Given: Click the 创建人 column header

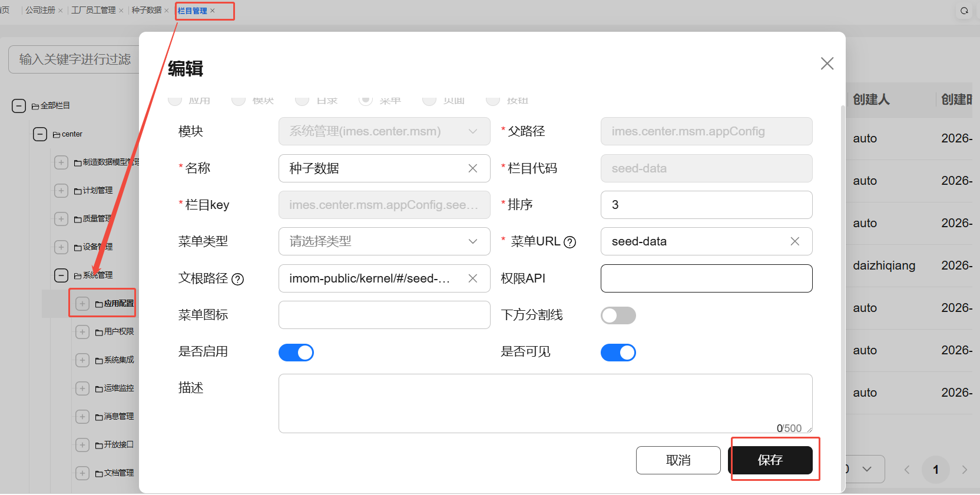Looking at the screenshot, I should coord(872,99).
